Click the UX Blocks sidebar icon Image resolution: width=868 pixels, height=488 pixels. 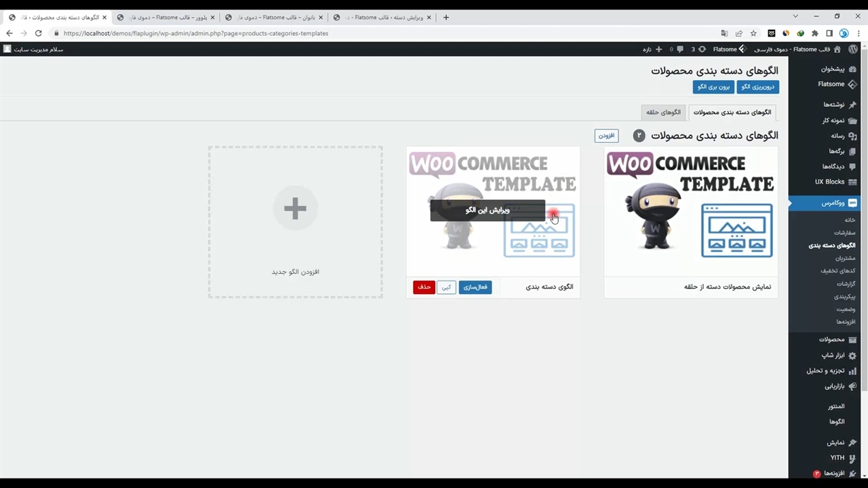(x=852, y=182)
